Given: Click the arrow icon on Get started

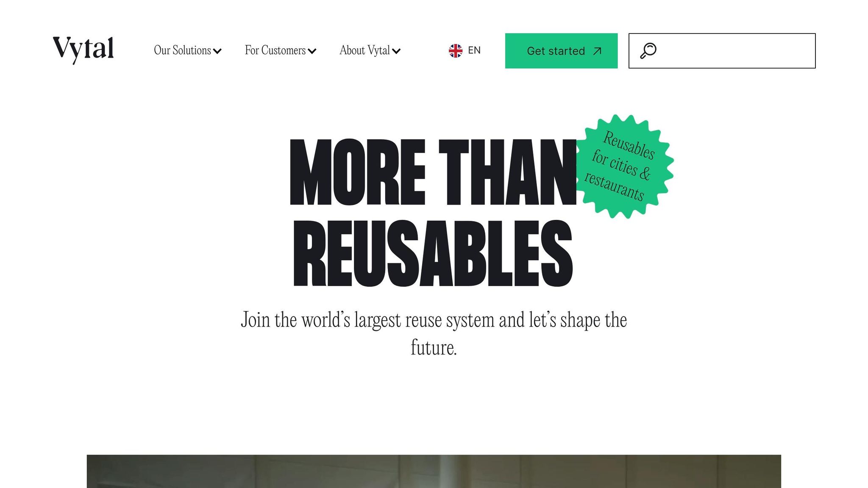Looking at the screenshot, I should click(x=597, y=51).
